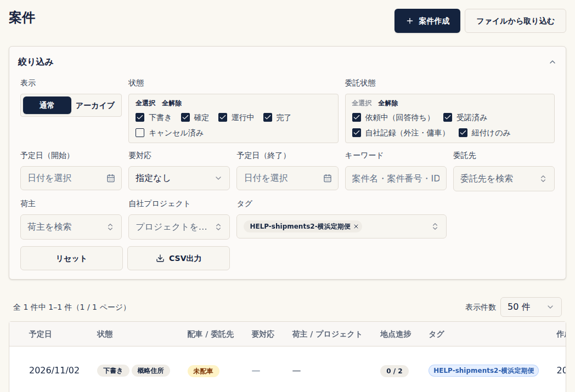
Task: Uncheck the 紐付けのみ checkbox
Action: (463, 133)
